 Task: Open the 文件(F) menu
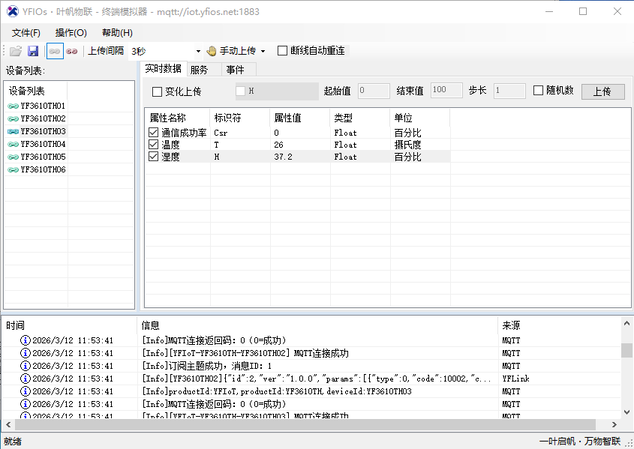[x=26, y=33]
